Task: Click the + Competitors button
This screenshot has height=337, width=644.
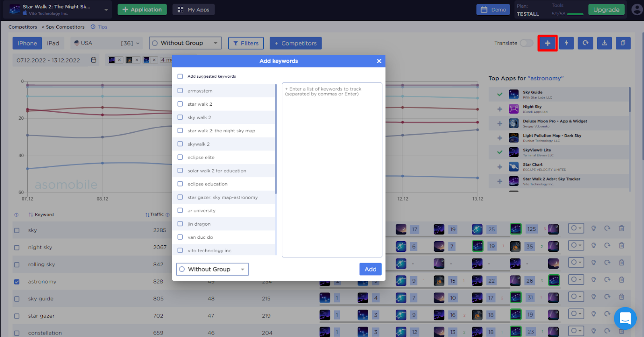Action: pos(295,43)
